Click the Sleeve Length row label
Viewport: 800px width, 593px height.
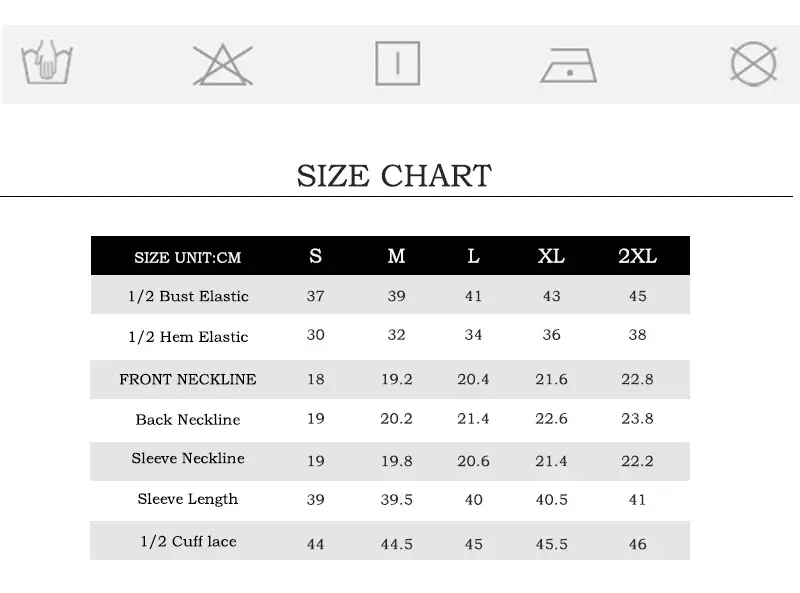[x=188, y=499]
